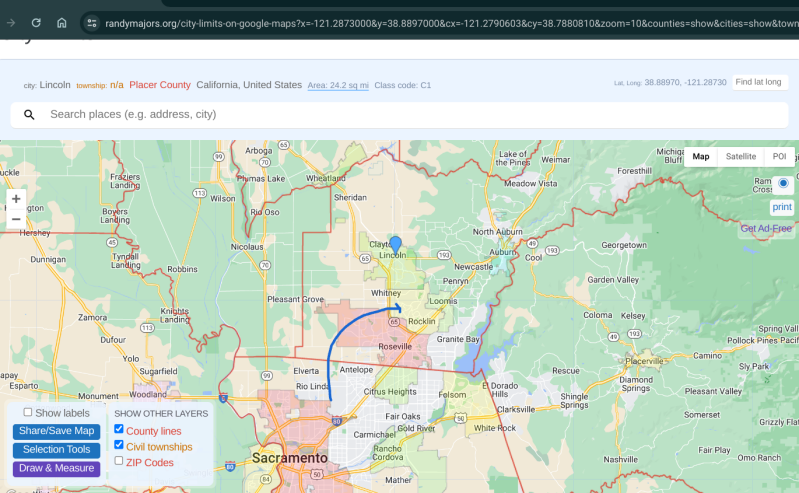Click Auburn label on map

[502, 252]
